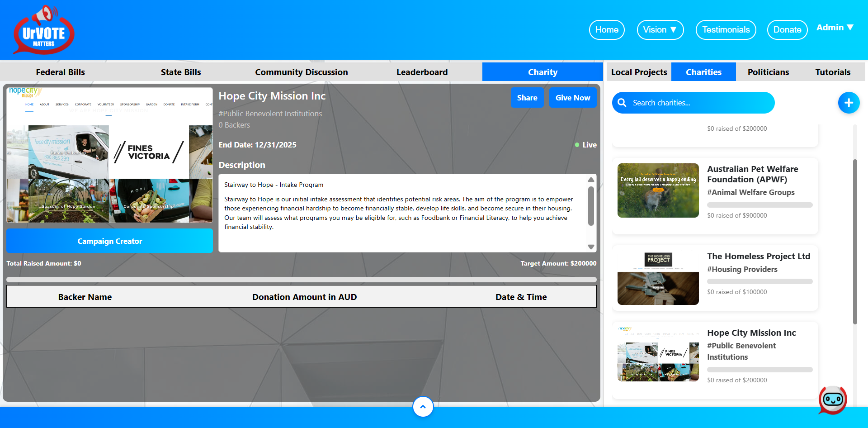Viewport: 868px width, 428px height.
Task: Click the Hope City Mission Inc heading
Action: pyautogui.click(x=272, y=96)
